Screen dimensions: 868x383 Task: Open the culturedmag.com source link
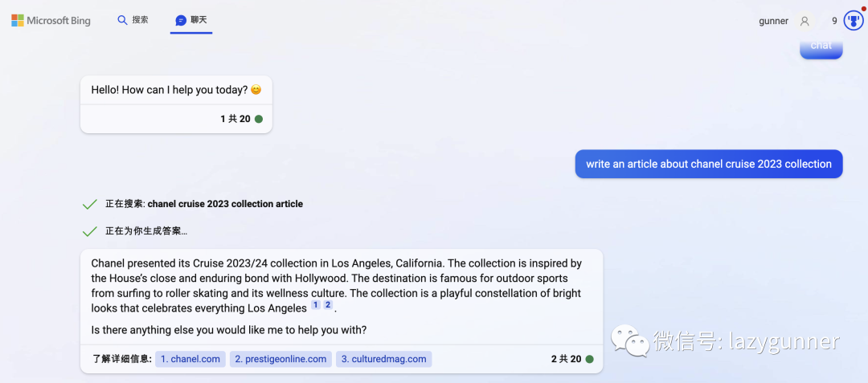[383, 360]
